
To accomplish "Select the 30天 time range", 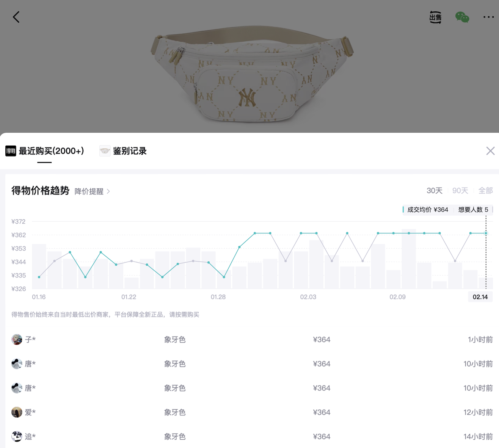I will (x=434, y=191).
